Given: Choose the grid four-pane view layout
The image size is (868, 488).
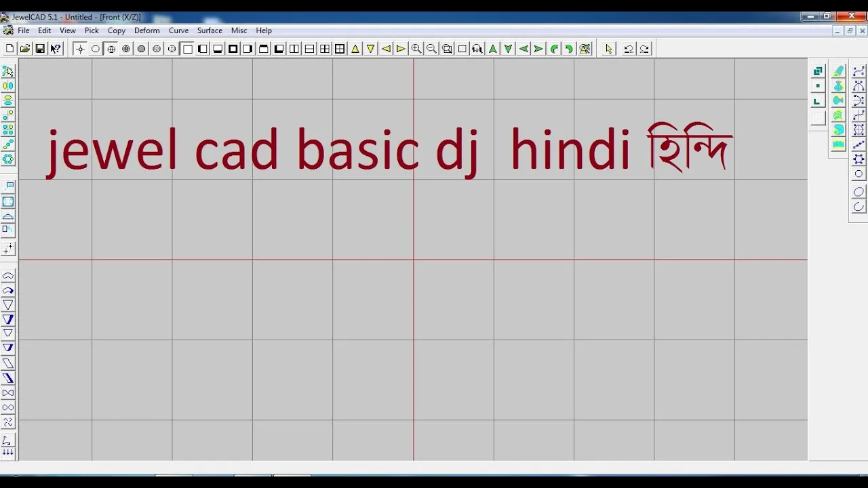Looking at the screenshot, I should click(325, 49).
